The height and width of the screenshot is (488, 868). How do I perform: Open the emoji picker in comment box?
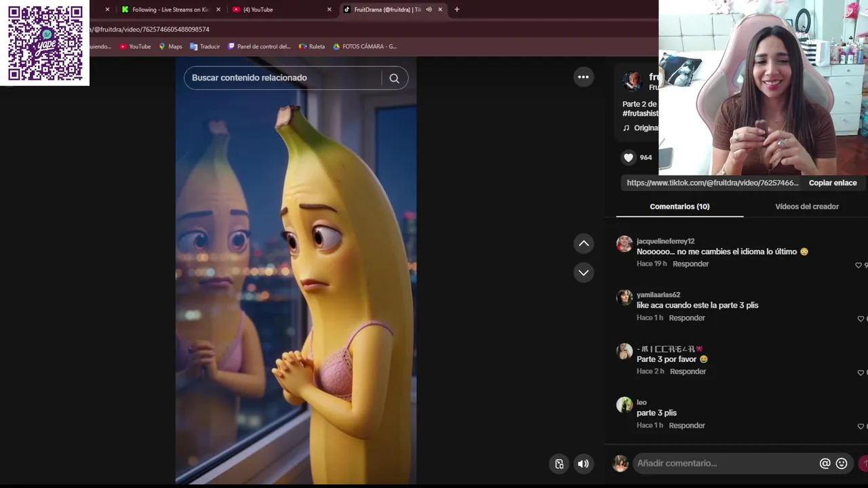tap(842, 464)
